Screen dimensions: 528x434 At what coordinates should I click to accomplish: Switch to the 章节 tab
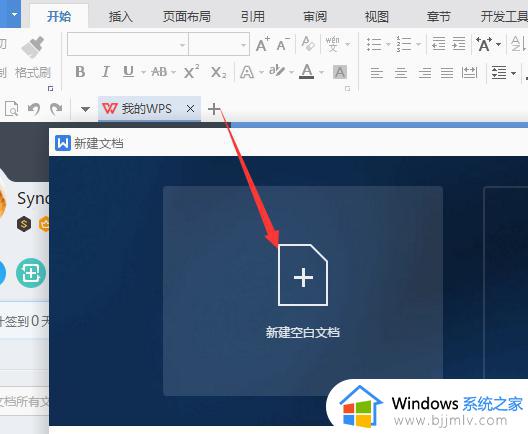point(438,16)
